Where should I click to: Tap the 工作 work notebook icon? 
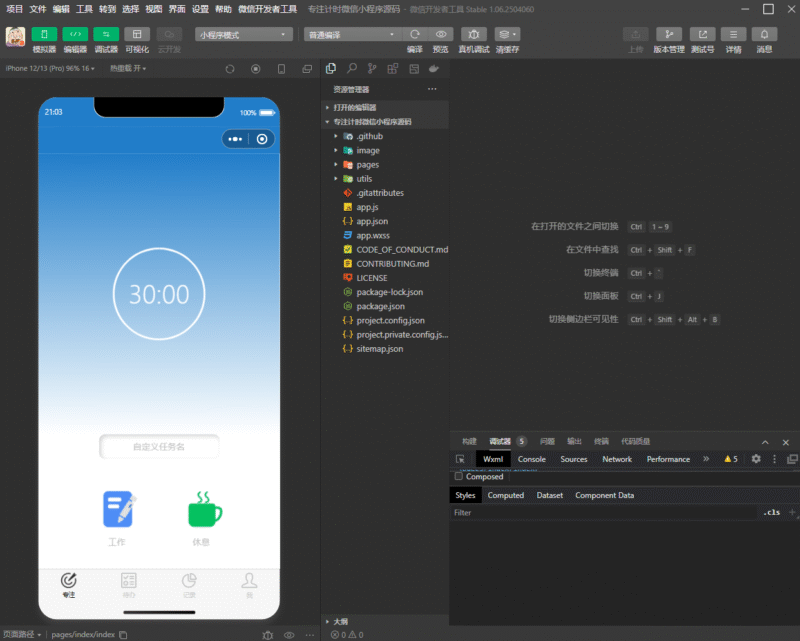tap(119, 509)
